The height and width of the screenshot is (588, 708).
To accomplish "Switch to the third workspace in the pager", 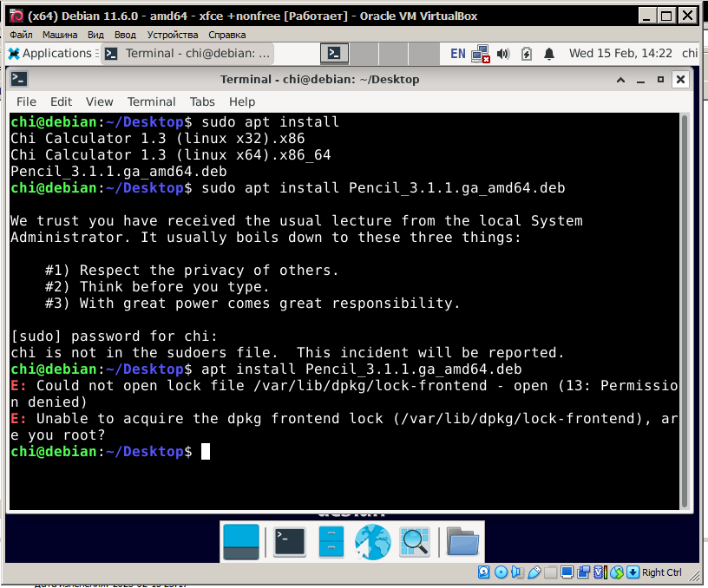I will tap(393, 54).
